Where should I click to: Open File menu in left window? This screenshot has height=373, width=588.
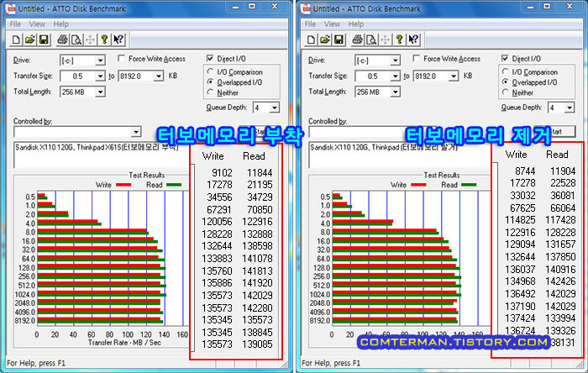15,24
